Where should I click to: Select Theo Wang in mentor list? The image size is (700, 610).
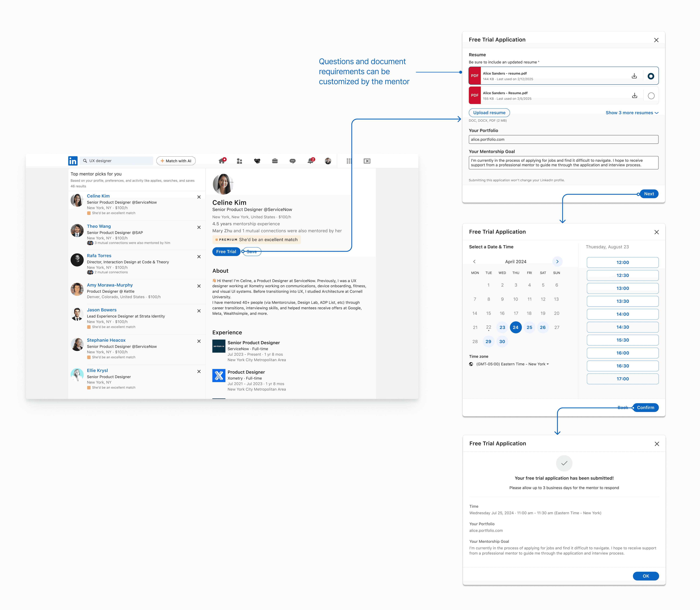point(99,226)
